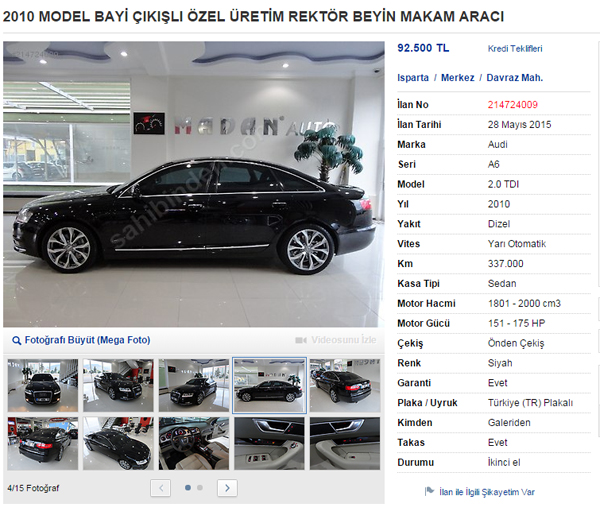Go to next thumbnail page arrow
The image size is (600, 523).
(227, 488)
